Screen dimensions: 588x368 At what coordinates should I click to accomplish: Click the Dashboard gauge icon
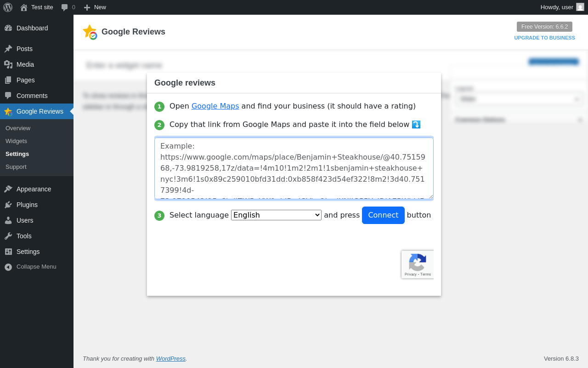(x=8, y=28)
